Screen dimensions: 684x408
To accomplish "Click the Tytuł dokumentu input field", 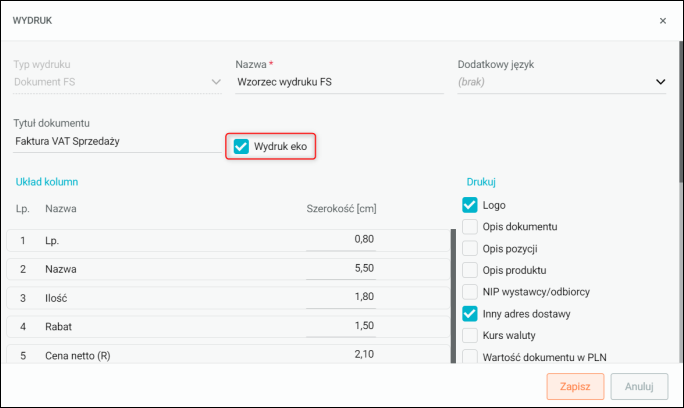I will click(117, 141).
